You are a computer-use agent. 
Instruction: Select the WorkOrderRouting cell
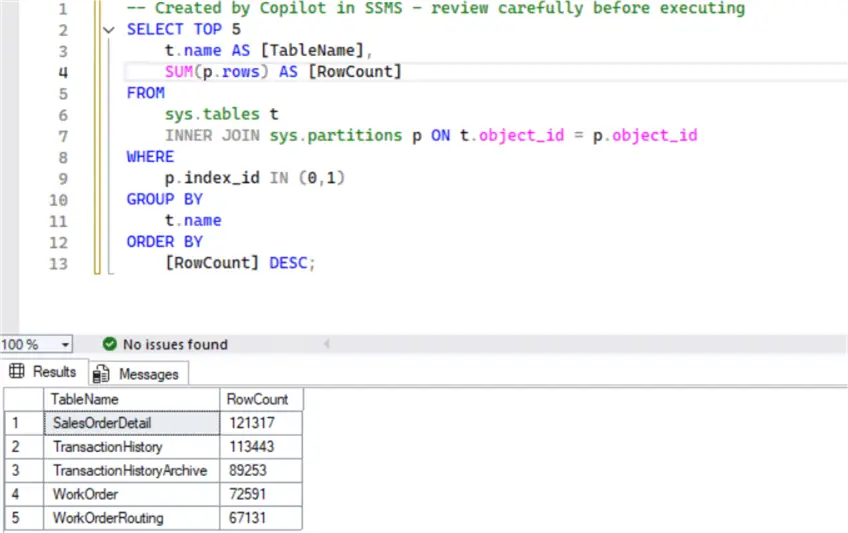pyautogui.click(x=132, y=518)
